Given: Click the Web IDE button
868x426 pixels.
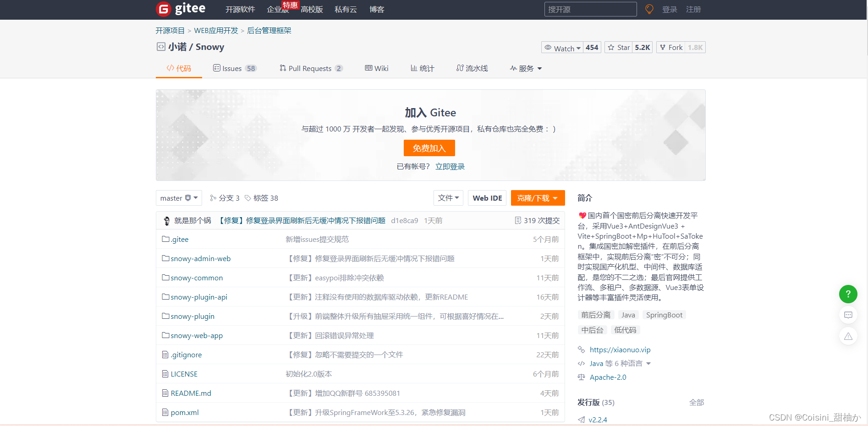Looking at the screenshot, I should [487, 198].
